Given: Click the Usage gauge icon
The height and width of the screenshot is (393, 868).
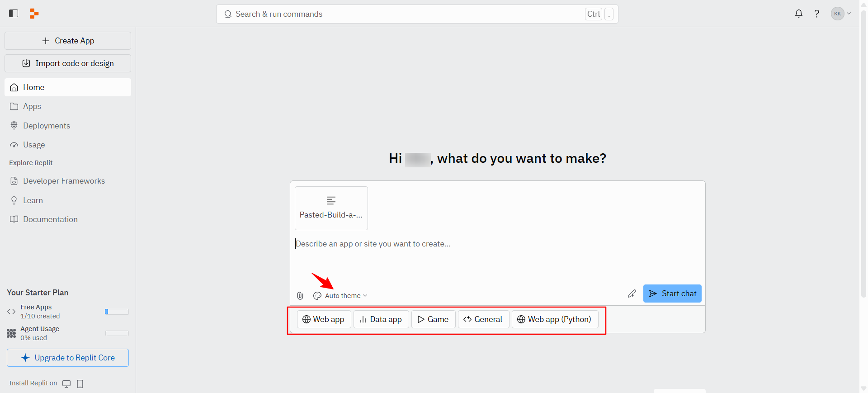Looking at the screenshot, I should (x=14, y=145).
